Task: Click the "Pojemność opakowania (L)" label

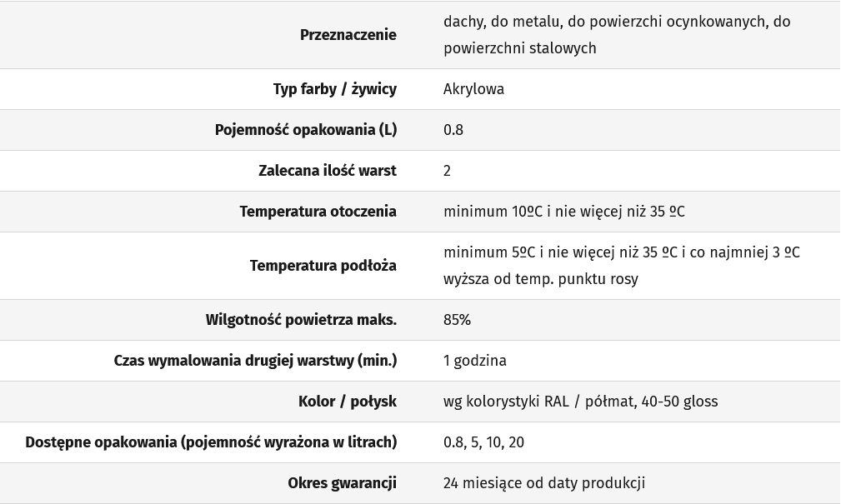Action: (x=305, y=130)
